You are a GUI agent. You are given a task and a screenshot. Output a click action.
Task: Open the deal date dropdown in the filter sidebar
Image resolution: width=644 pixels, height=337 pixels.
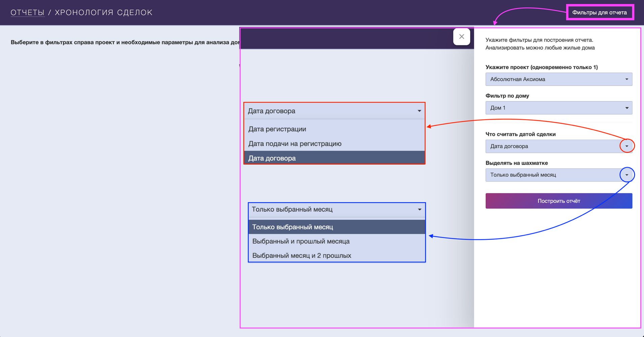559,146
